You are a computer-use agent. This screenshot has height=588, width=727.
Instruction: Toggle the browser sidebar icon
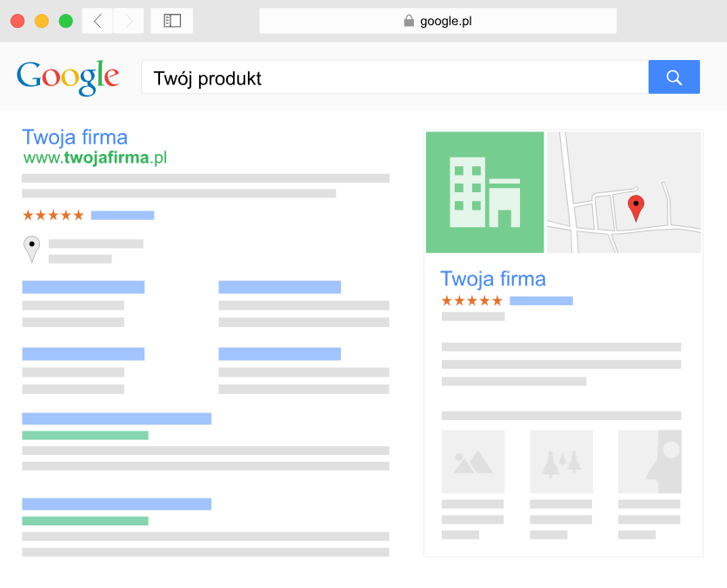172,21
